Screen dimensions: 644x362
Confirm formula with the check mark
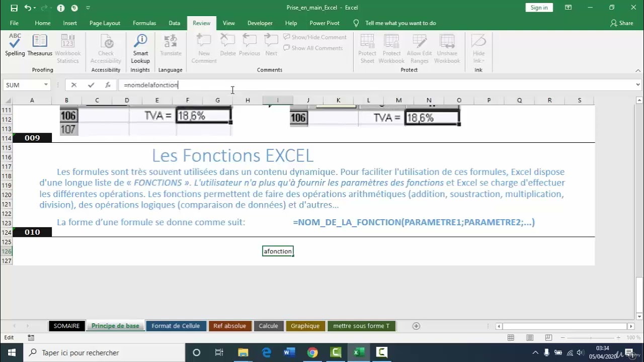91,85
